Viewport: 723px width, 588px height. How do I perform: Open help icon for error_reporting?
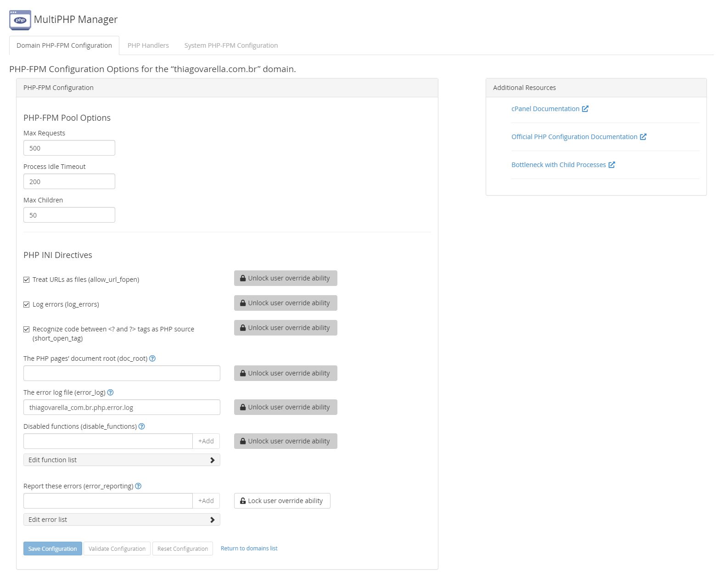(x=138, y=486)
